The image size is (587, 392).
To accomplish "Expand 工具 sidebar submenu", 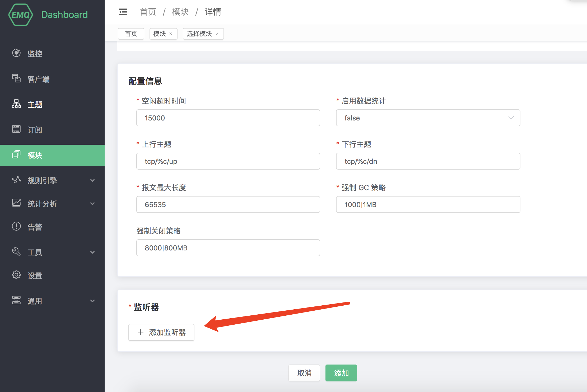I will tap(92, 252).
